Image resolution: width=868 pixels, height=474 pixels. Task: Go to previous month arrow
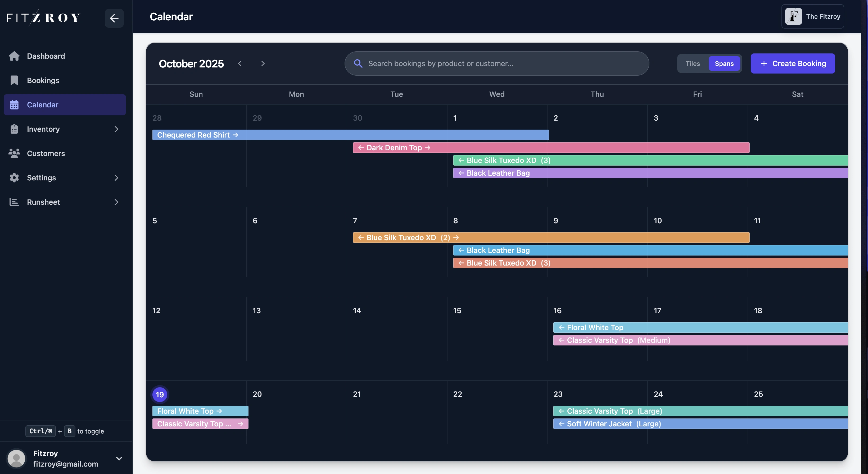[240, 63]
